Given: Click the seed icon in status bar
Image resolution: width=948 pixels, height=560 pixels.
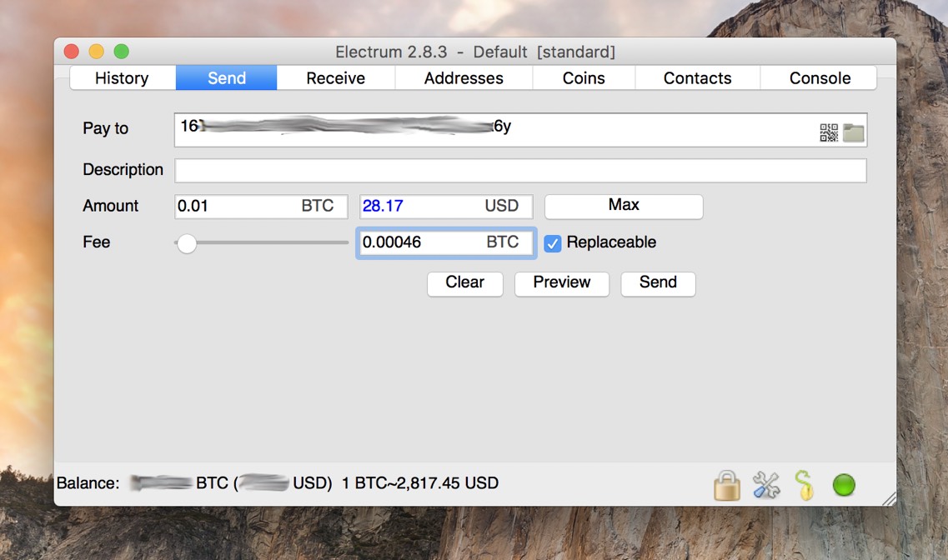Looking at the screenshot, I should click(x=804, y=485).
